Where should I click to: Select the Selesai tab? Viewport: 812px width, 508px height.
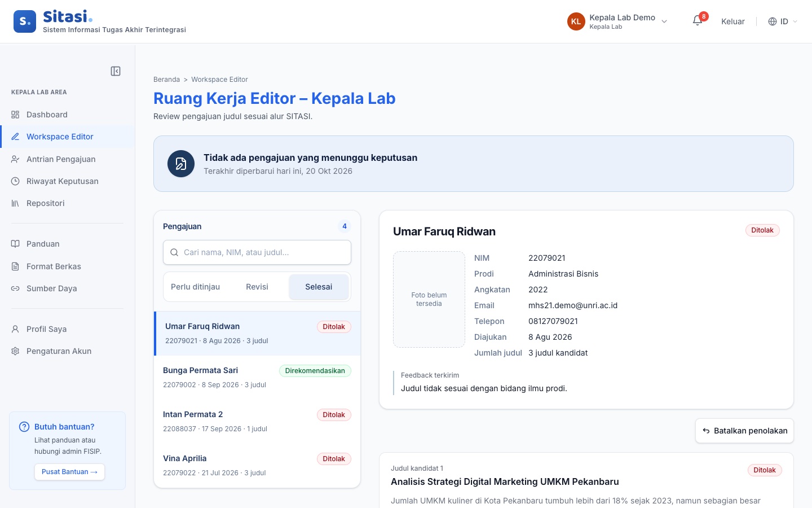[x=319, y=287]
